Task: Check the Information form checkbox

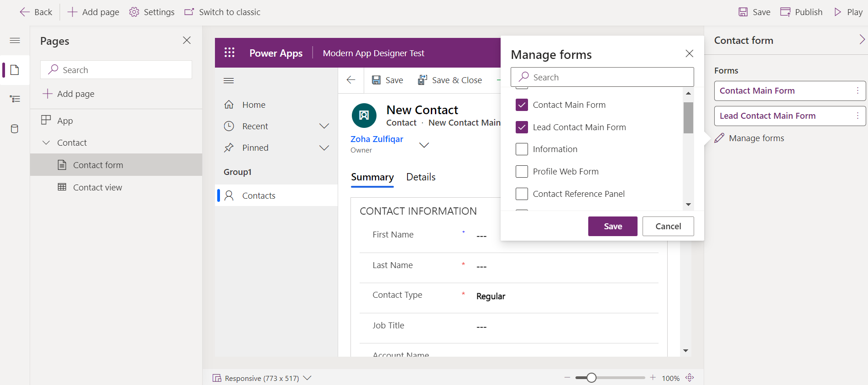Action: click(522, 149)
